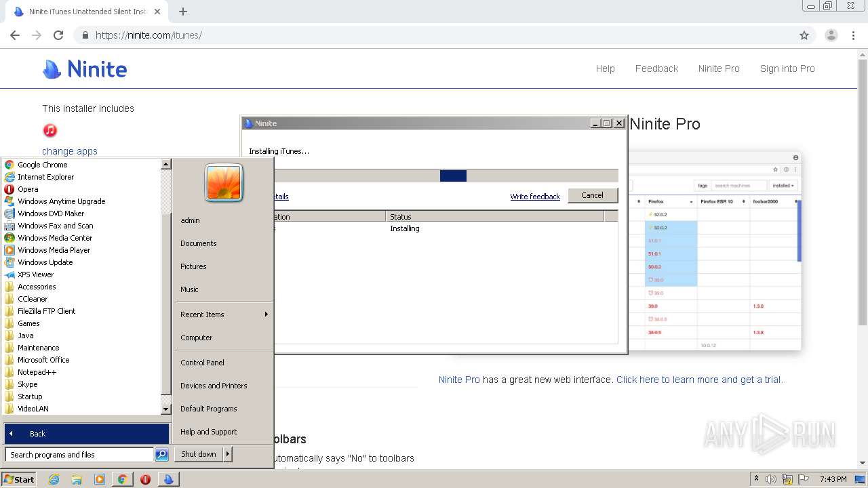
Task: Open the admin user folder
Action: click(x=190, y=220)
